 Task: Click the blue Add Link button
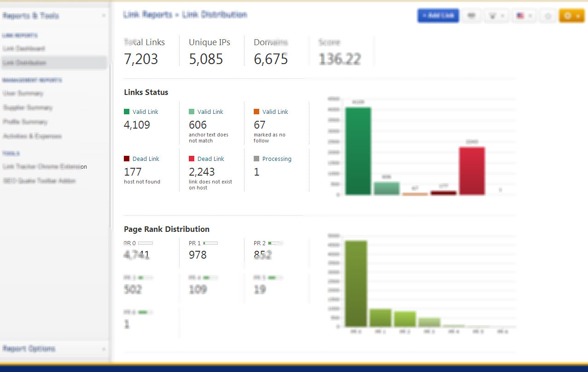pyautogui.click(x=438, y=16)
